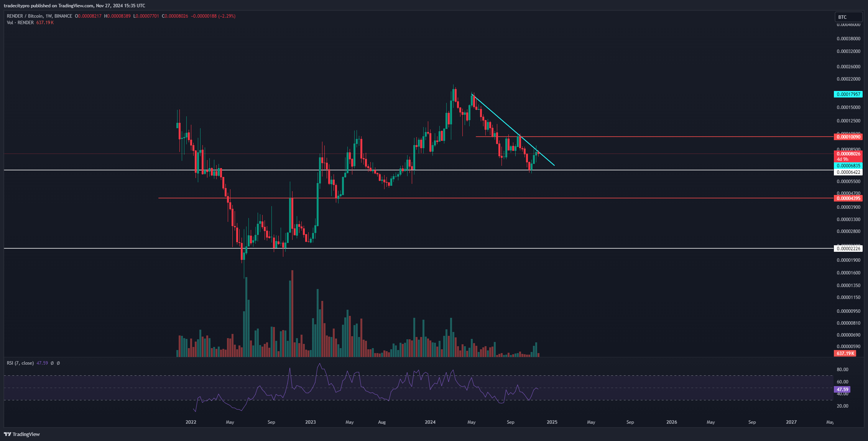The image size is (868, 441).
Task: Click the change value −0.00000188 (−2.29%)
Action: click(213, 16)
